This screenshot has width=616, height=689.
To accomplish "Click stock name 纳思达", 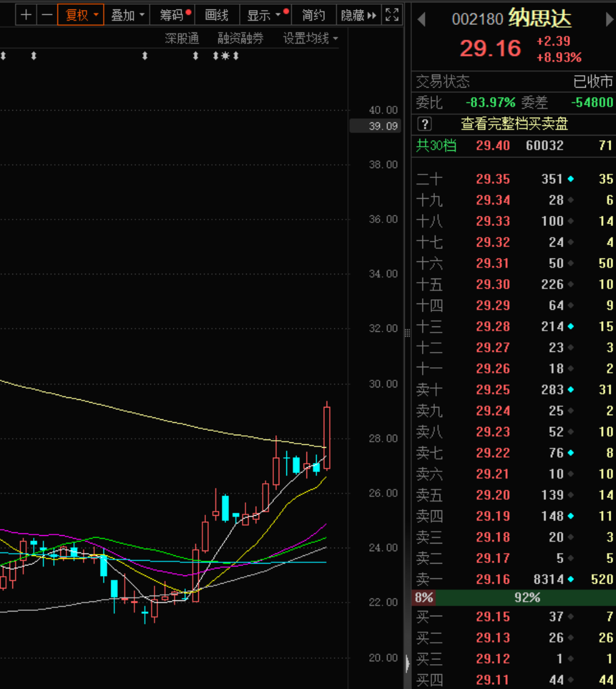I will 540,18.
